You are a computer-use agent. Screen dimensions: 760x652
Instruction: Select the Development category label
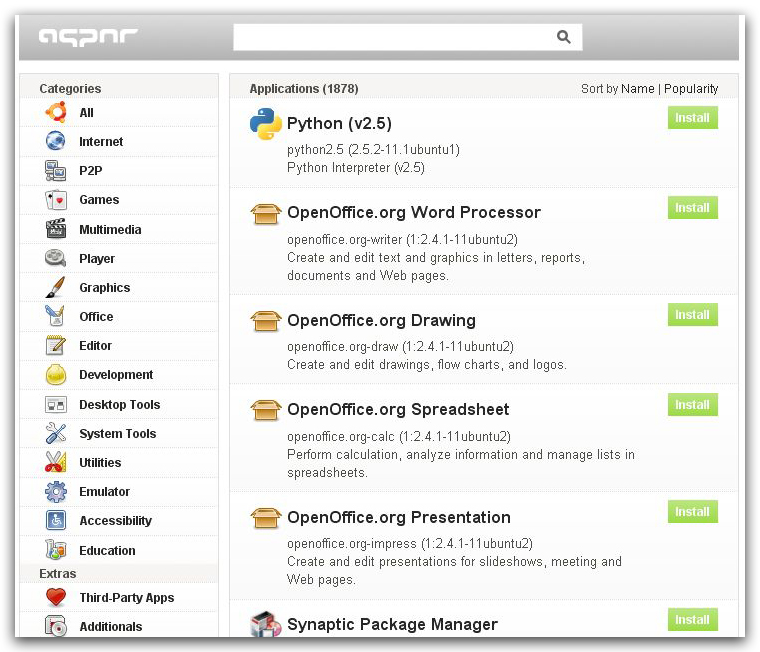point(116,375)
